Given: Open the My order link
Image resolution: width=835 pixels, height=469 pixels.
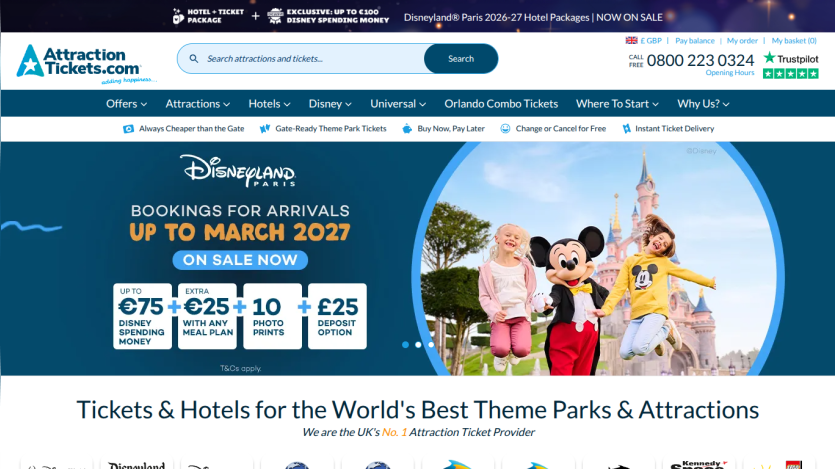Looking at the screenshot, I should tap(742, 40).
